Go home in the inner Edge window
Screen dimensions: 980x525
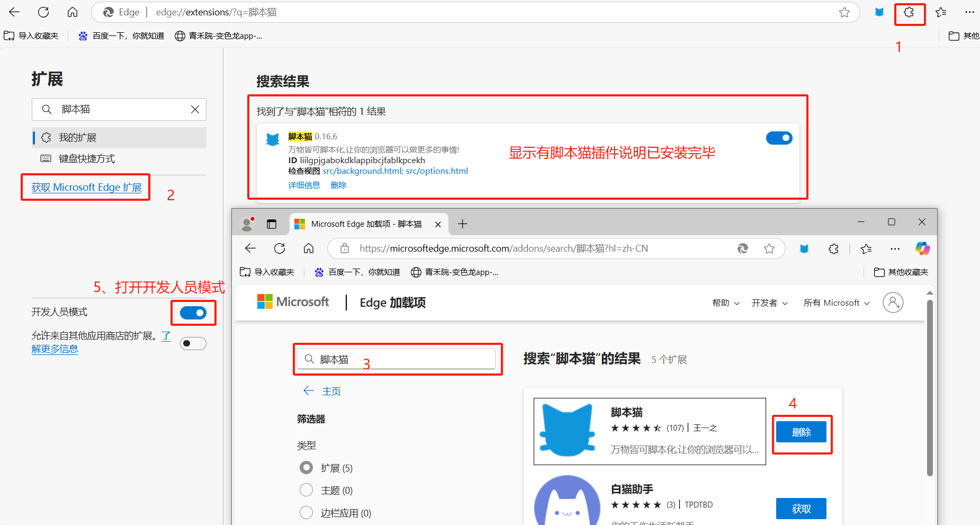pyautogui.click(x=309, y=248)
